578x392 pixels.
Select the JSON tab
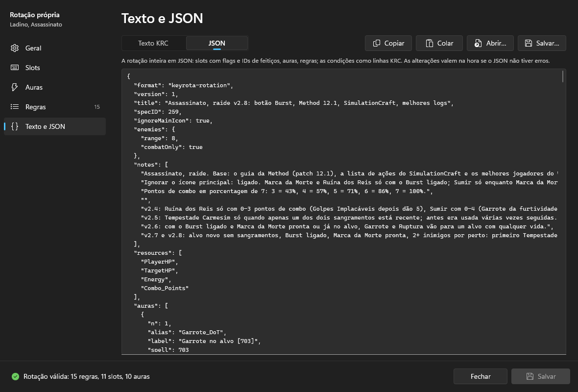click(x=217, y=43)
